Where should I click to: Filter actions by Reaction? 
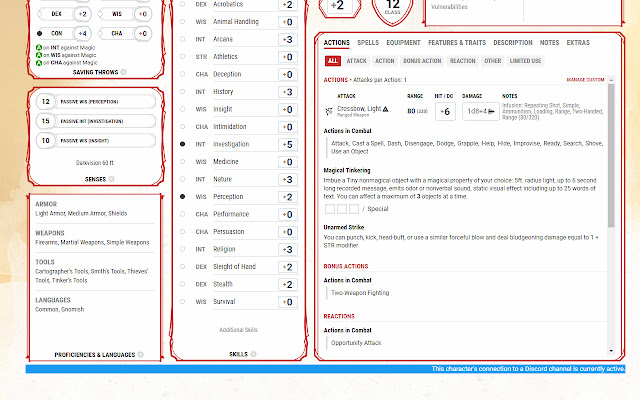462,61
